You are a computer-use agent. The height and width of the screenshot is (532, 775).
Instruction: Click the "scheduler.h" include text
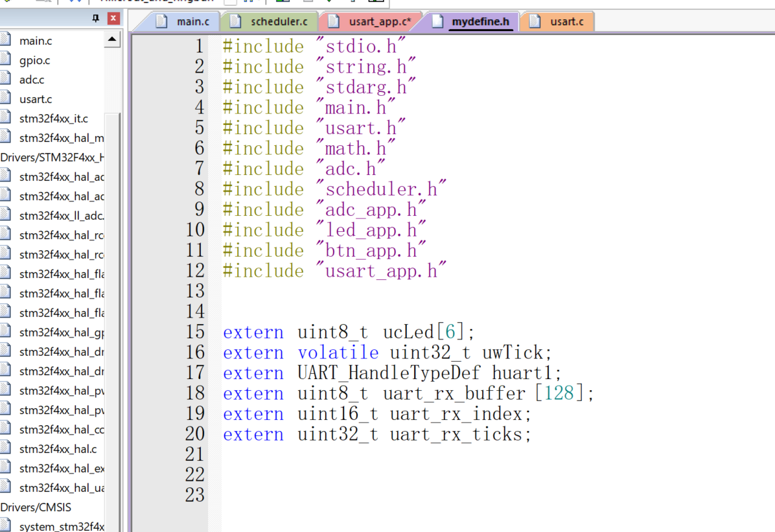click(381, 189)
